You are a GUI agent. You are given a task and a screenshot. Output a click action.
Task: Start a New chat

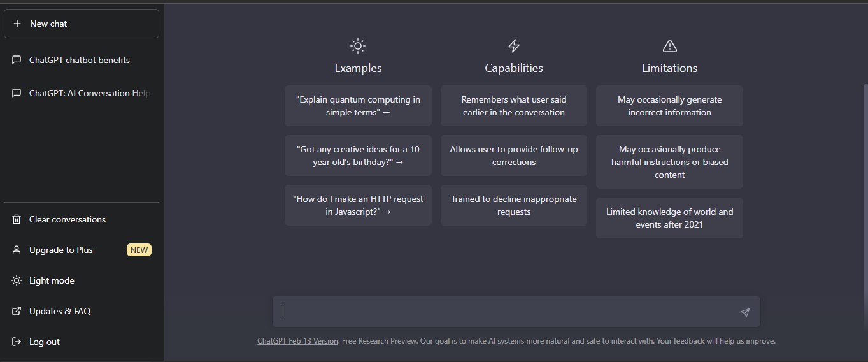[81, 24]
